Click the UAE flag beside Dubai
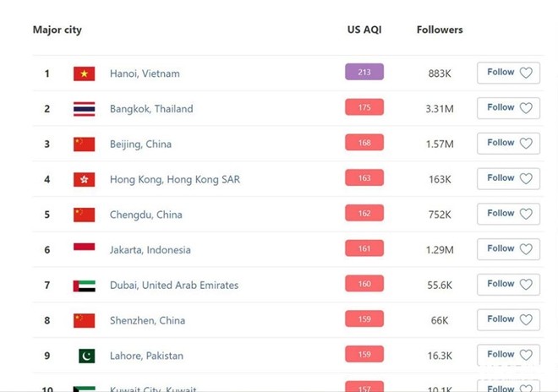This screenshot has width=558, height=392. coord(84,286)
